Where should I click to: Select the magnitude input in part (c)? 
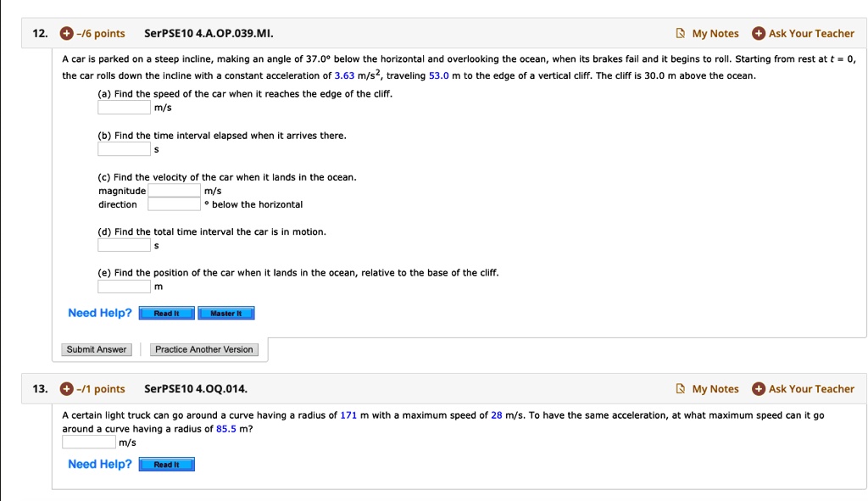click(173, 190)
